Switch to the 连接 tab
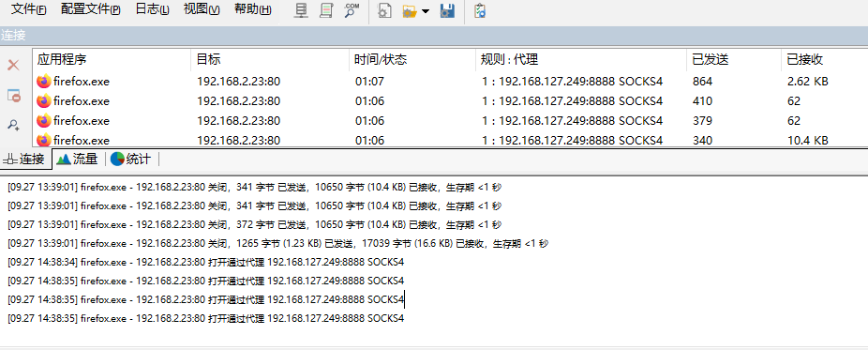This screenshot has height=350, width=868. pyautogui.click(x=25, y=160)
